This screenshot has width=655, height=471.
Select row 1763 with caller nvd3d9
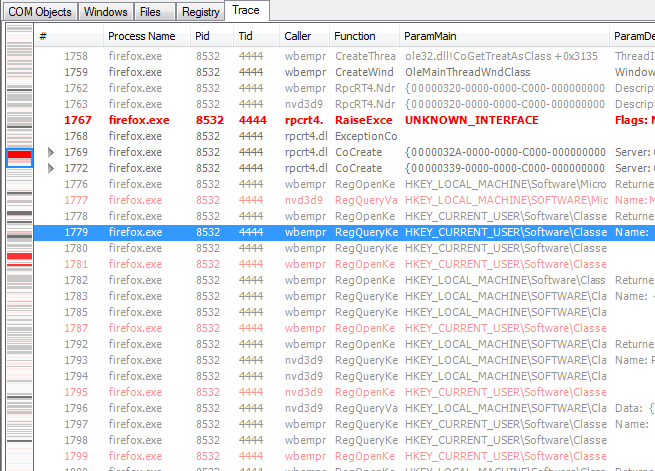344,104
